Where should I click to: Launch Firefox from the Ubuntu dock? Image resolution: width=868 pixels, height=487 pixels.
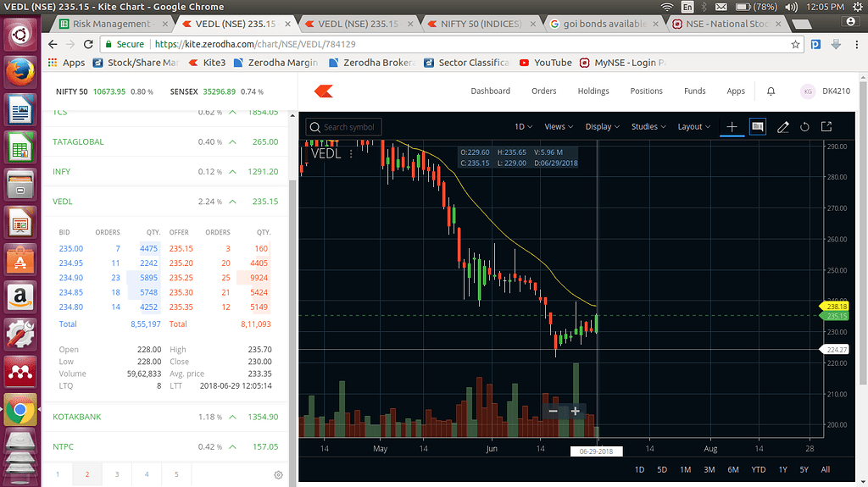(x=20, y=73)
